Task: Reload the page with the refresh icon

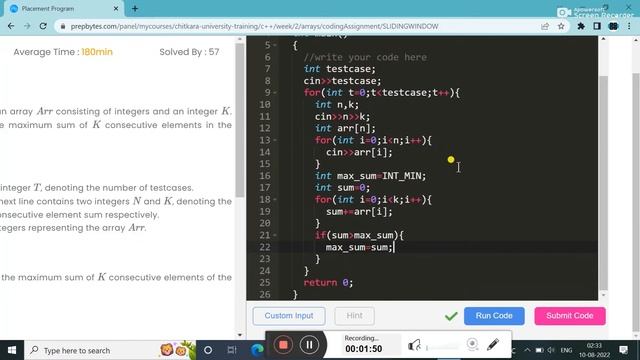Action: point(43,26)
